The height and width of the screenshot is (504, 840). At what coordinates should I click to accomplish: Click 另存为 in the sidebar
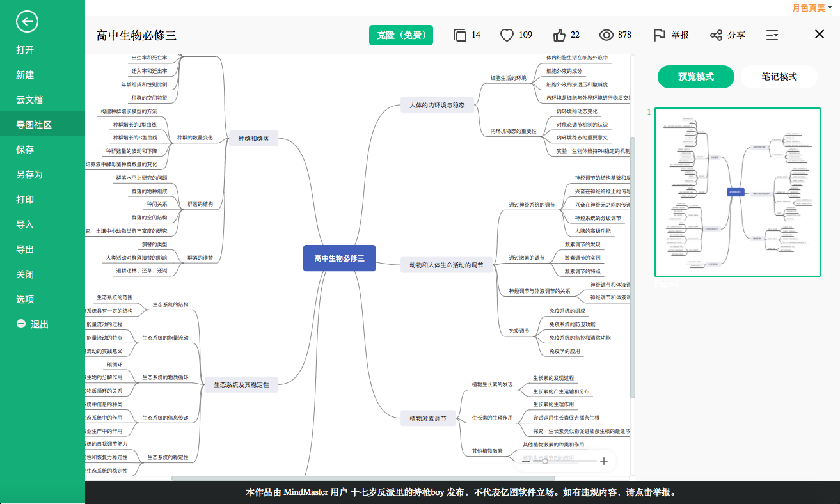click(x=42, y=175)
